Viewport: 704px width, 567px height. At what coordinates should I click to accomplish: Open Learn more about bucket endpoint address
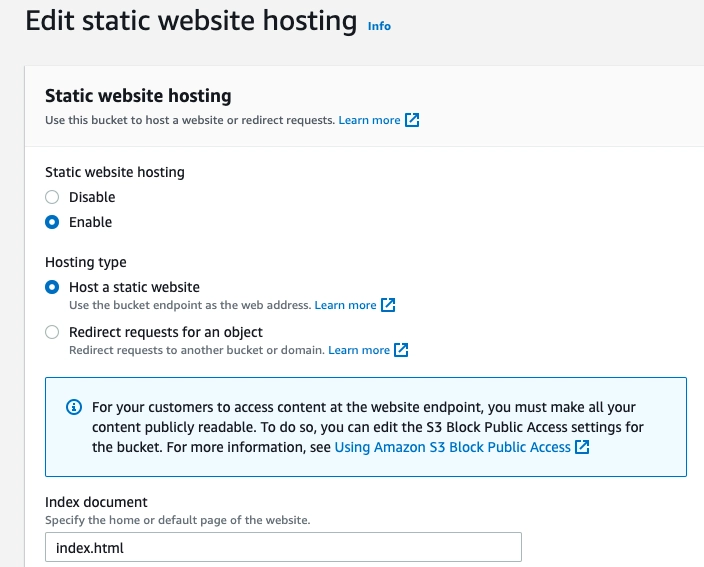coord(345,305)
